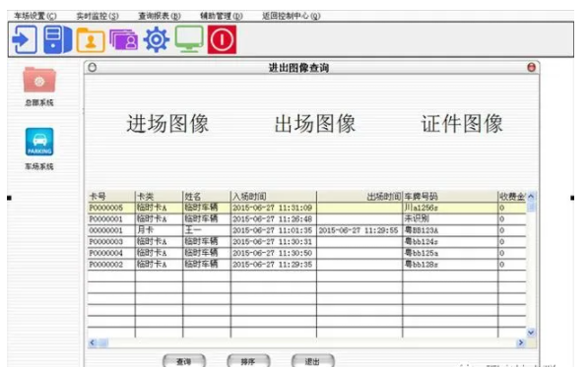Viewport: 588px width, 367px height.
Task: Click the red power exit icon
Action: click(222, 39)
